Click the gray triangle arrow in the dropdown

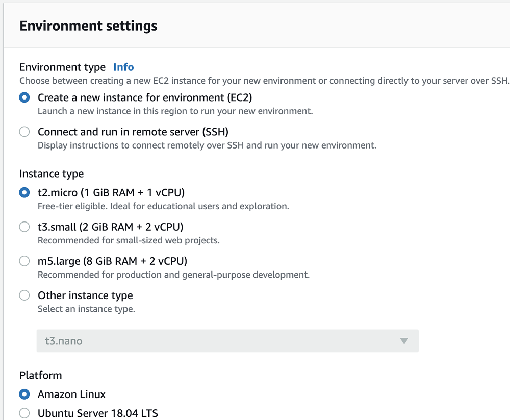pyautogui.click(x=404, y=341)
